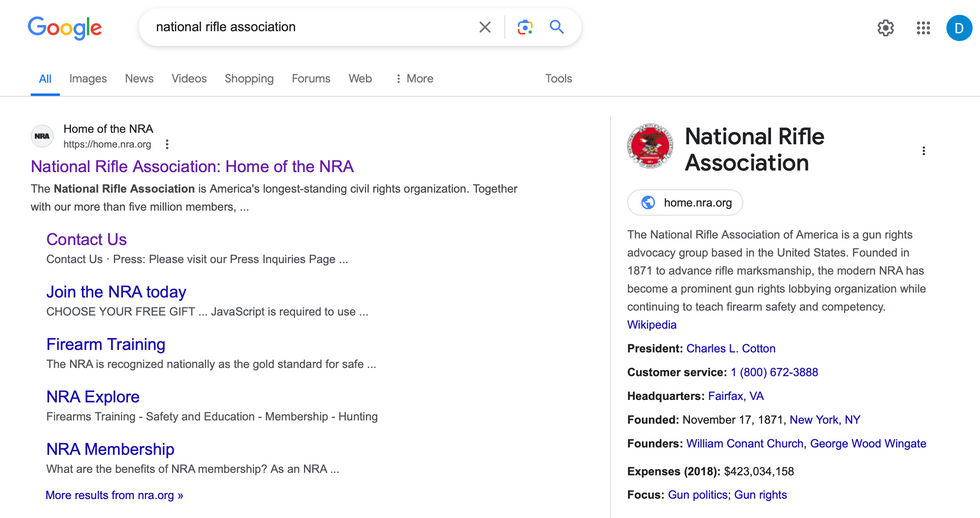980x518 pixels.
Task: Select the All tab
Action: (45, 79)
